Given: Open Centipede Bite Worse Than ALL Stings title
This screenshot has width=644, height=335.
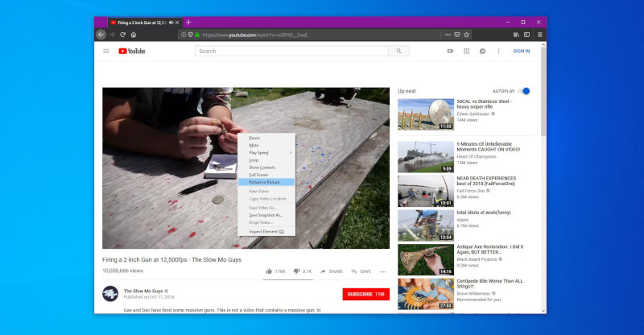Looking at the screenshot, I should click(x=490, y=283).
